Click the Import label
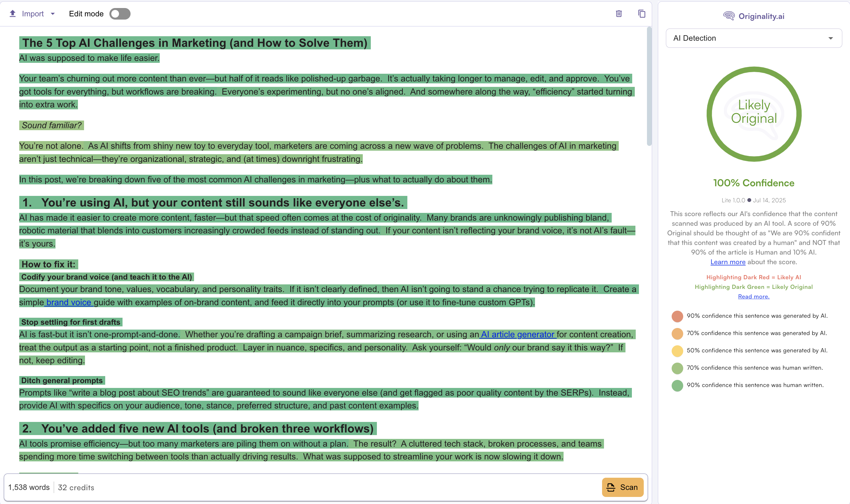The image size is (850, 504). point(33,14)
